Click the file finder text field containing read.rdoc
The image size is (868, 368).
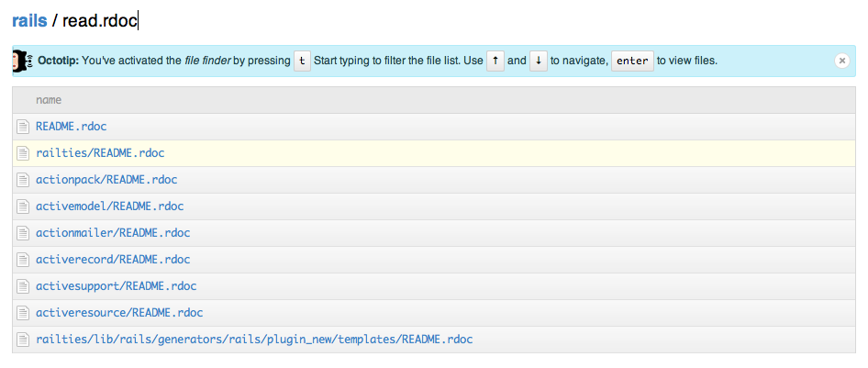pyautogui.click(x=101, y=20)
